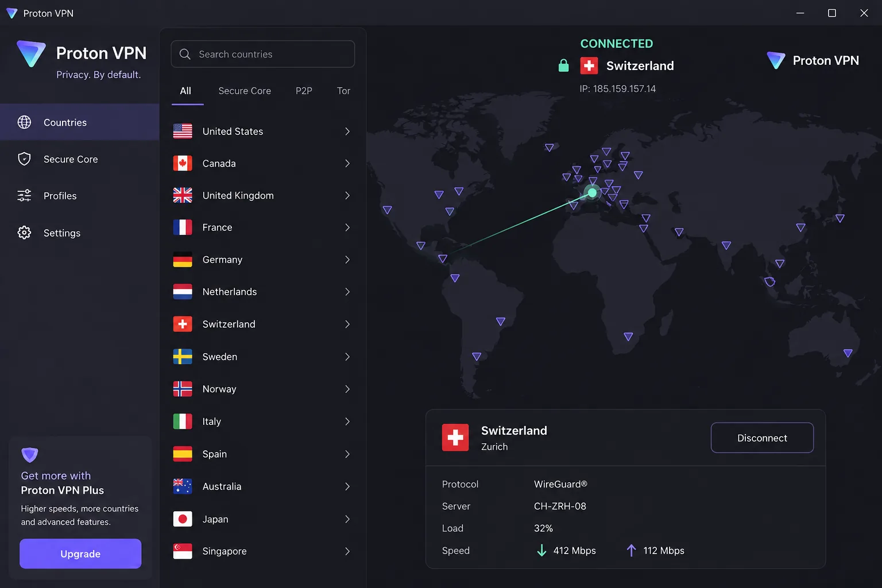Click the Singapore flag icon
Screen dimensions: 882x588
[183, 551]
